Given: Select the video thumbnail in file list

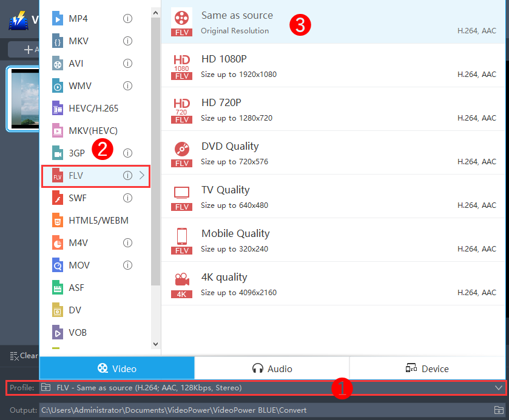Looking at the screenshot, I should pyautogui.click(x=24, y=99).
